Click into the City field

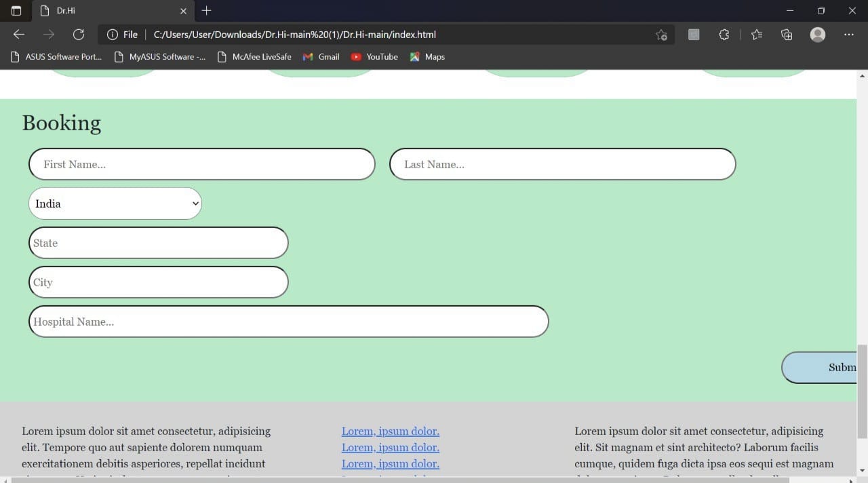[x=159, y=282]
